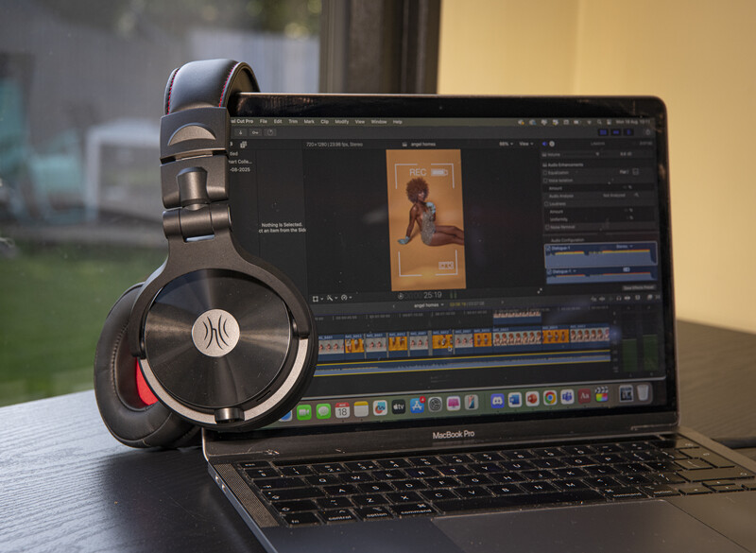The image size is (756, 553).
Task: Enable the Voice Isolation checkbox
Action: (545, 181)
